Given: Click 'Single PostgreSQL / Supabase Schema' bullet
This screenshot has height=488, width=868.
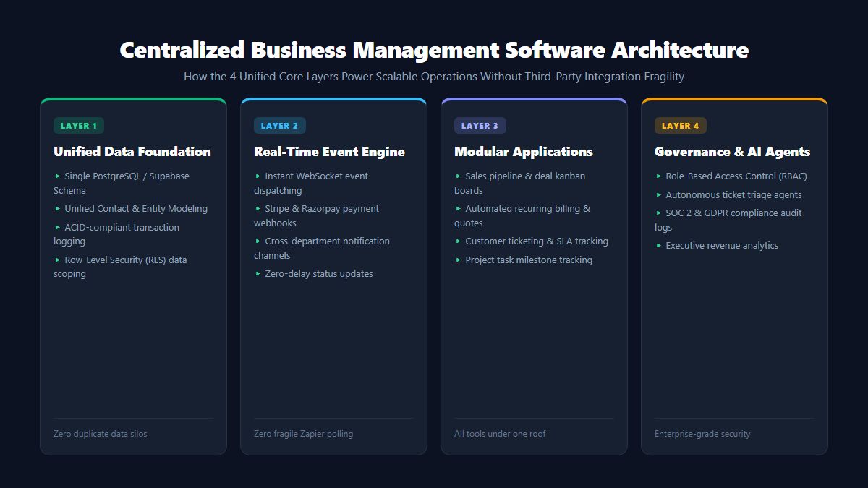Looking at the screenshot, I should (x=122, y=183).
